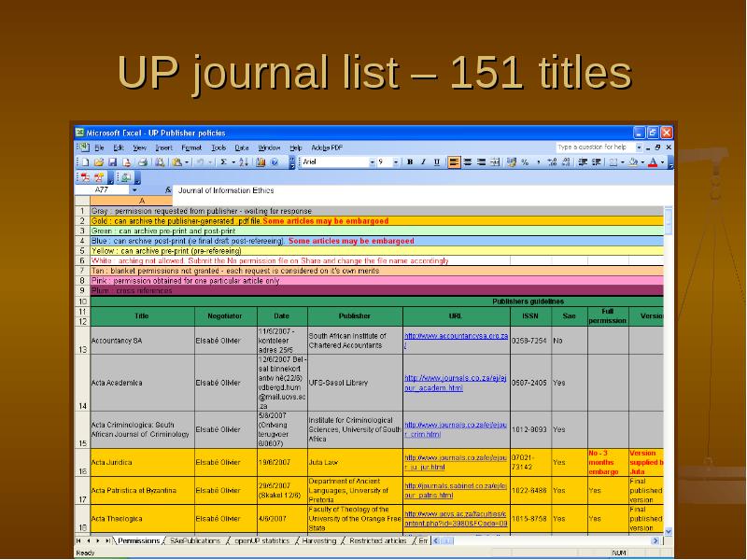The height and width of the screenshot is (560, 747).
Task: Click the Save floppy disk icon
Action: [x=112, y=162]
